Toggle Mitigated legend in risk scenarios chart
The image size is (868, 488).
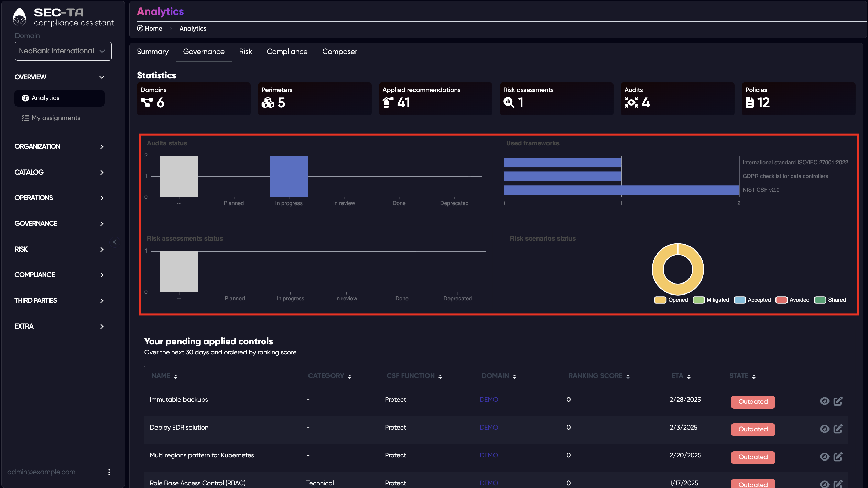[x=711, y=300]
